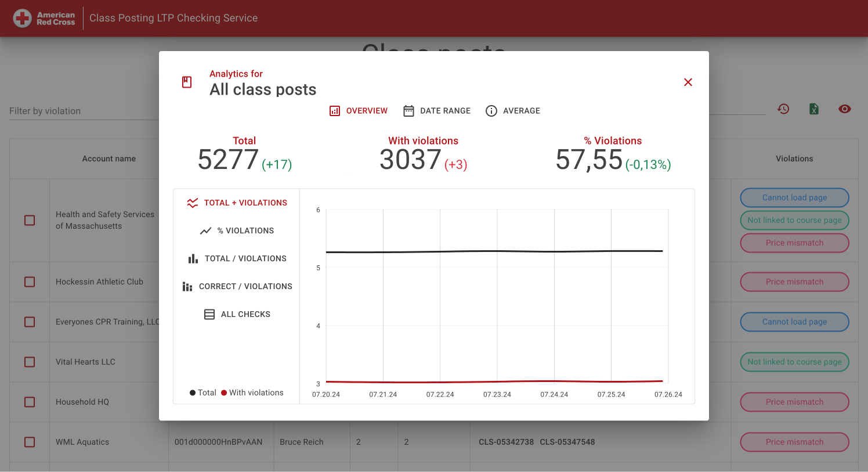Select the Total / Violations bar chart
The image size is (868, 472).
click(237, 258)
